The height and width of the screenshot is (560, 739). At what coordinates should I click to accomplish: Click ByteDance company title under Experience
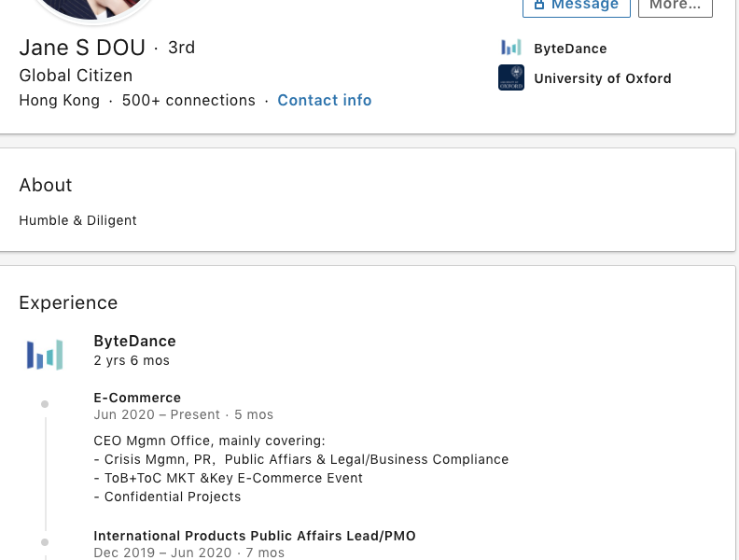coord(134,341)
